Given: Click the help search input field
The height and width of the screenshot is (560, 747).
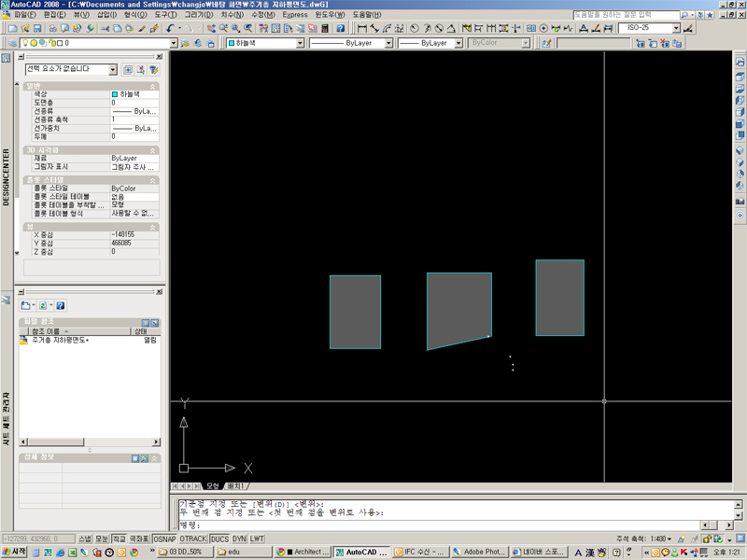Looking at the screenshot, I should pyautogui.click(x=625, y=15).
